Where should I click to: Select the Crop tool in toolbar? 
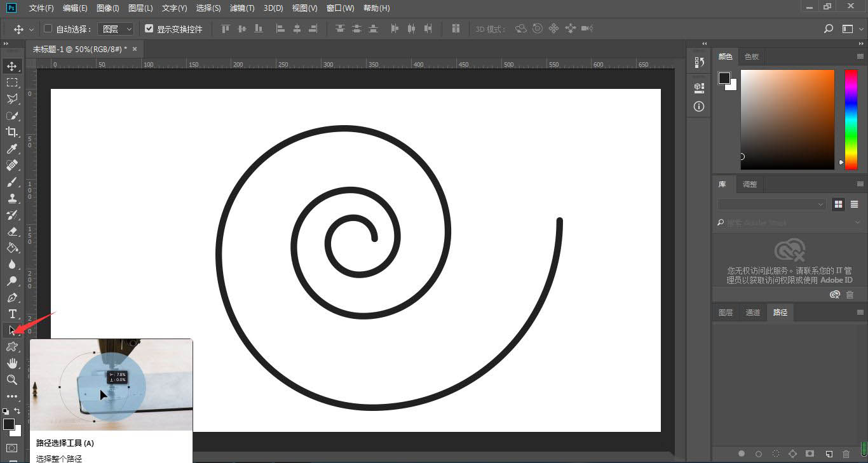point(12,132)
